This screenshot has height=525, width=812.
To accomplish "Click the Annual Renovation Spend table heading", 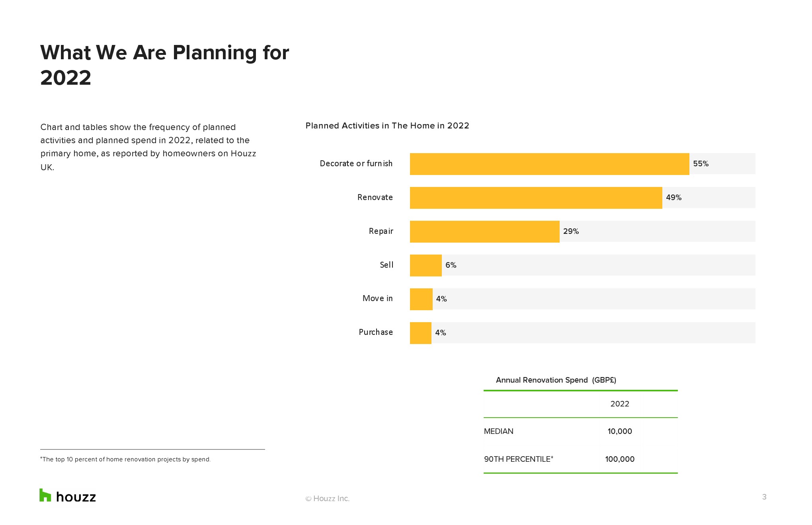I will [x=556, y=380].
